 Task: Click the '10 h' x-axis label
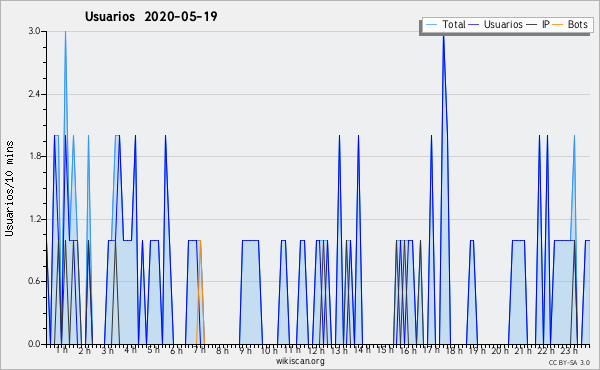pyautogui.click(x=269, y=350)
